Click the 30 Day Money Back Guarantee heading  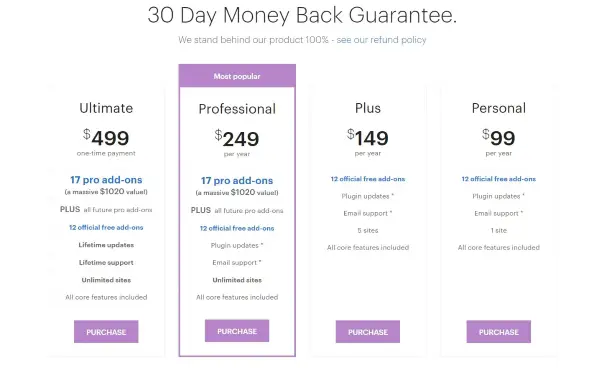[x=302, y=16]
